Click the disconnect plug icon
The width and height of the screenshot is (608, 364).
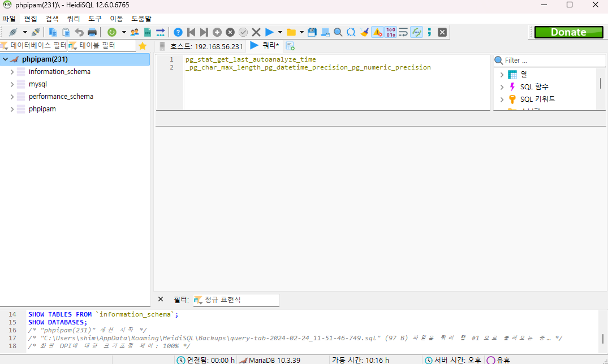click(x=36, y=32)
